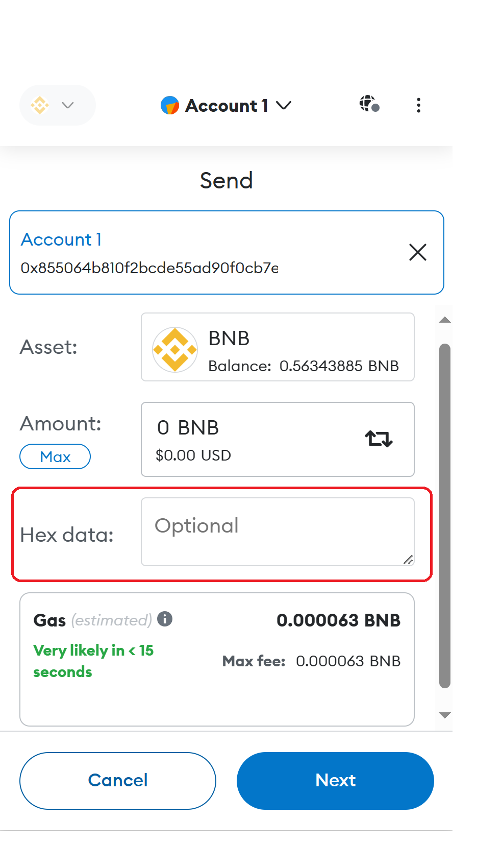Click the Account 1 avatar icon
Image resolution: width=502 pixels, height=868 pixels.
171,105
